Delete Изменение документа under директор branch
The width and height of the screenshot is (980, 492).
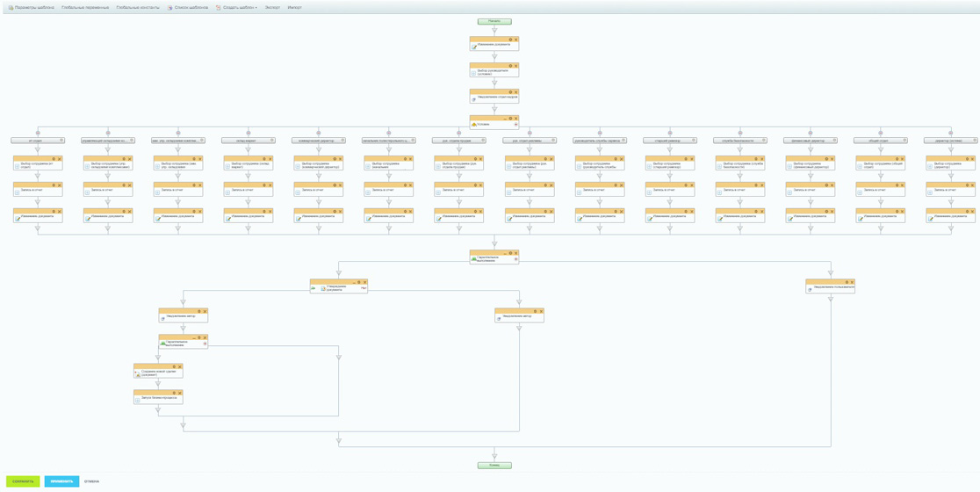(970, 212)
